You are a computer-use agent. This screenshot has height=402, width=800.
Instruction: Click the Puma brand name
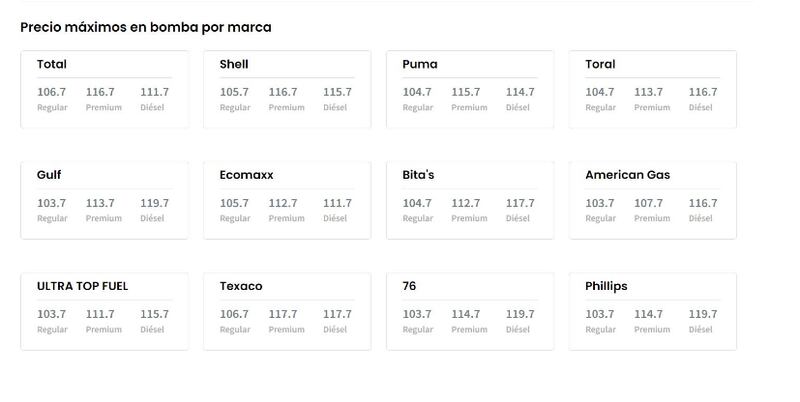[419, 64]
